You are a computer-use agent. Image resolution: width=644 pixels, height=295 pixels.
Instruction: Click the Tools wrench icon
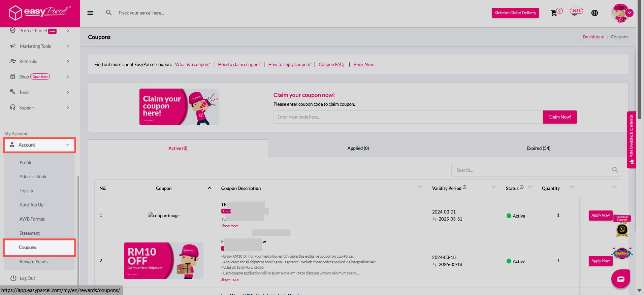click(12, 92)
